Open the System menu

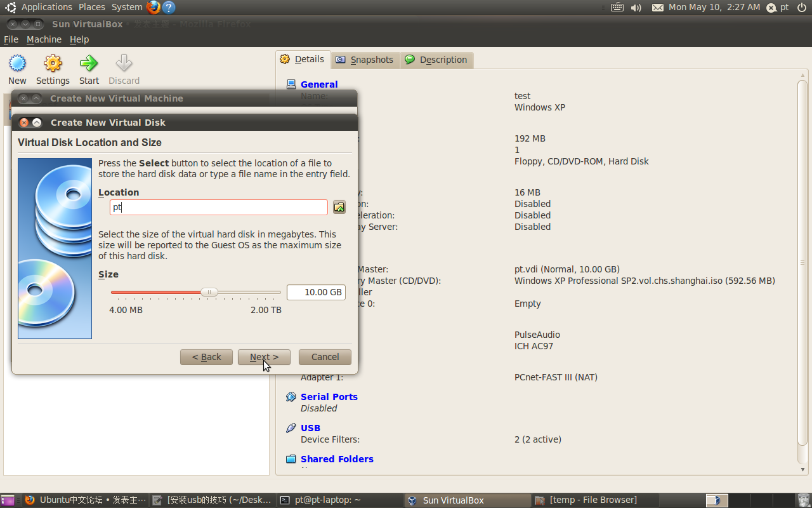point(127,7)
